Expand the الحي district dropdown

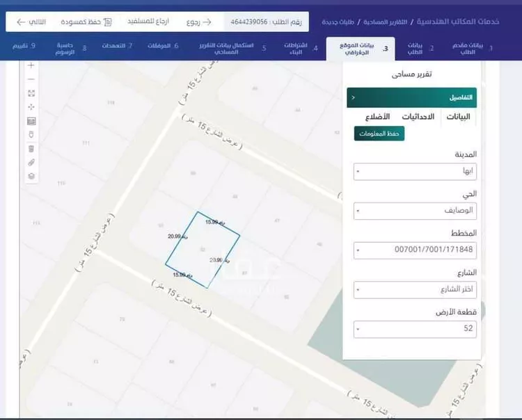(x=416, y=210)
